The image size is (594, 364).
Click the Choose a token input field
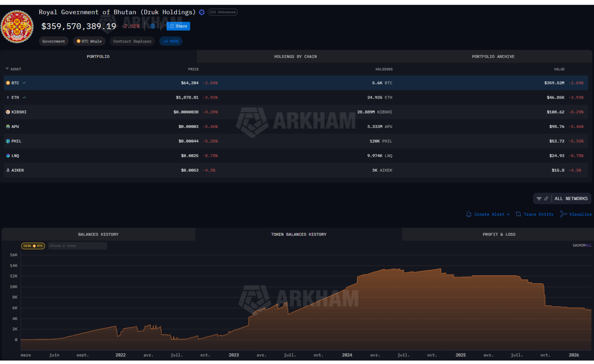77,246
